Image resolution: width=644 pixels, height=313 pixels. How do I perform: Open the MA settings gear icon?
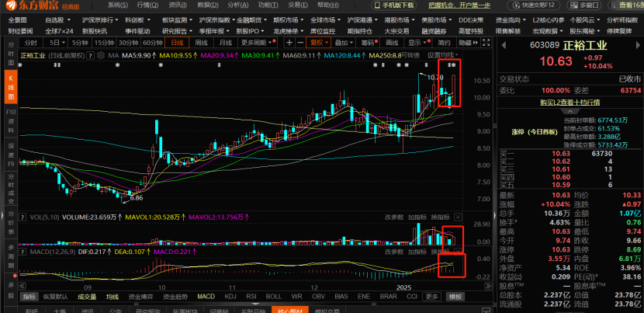pos(101,55)
